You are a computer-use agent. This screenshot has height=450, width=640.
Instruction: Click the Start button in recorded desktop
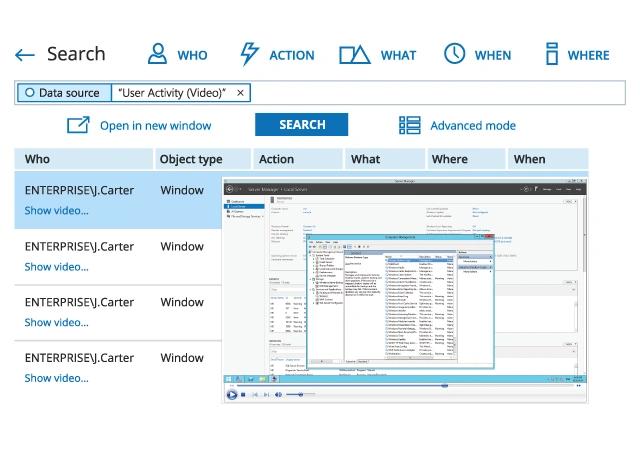click(x=229, y=379)
